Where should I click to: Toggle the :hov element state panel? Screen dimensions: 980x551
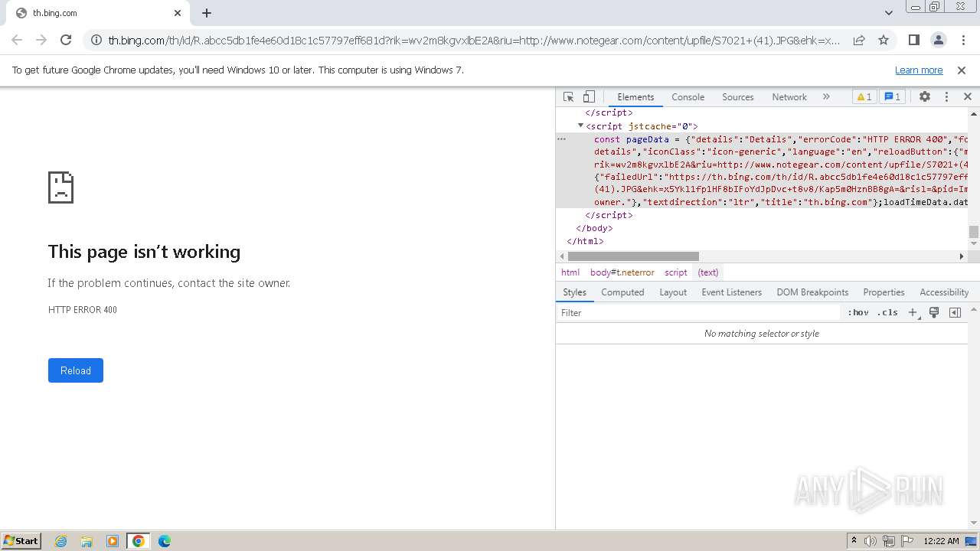[858, 312]
